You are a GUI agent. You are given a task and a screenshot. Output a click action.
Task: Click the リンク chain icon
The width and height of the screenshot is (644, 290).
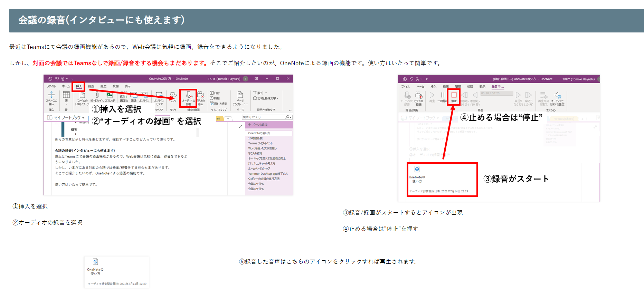click(173, 95)
